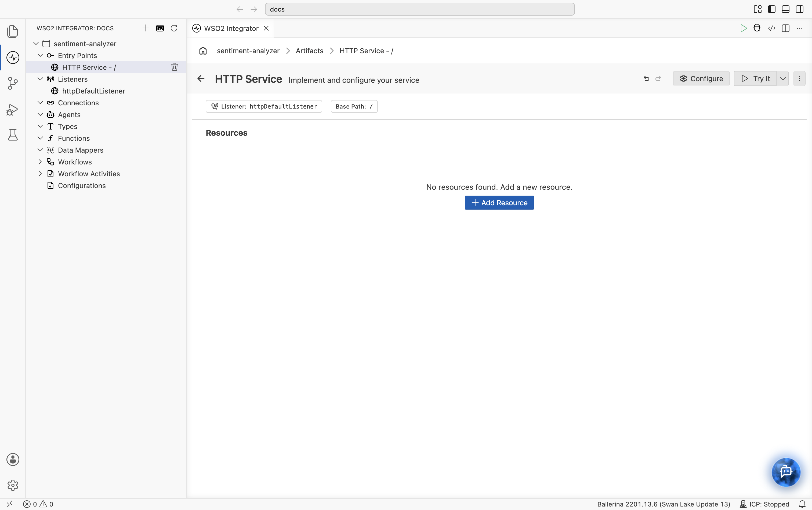Image resolution: width=812 pixels, height=510 pixels.
Task: Open the editor tab's more actions ellipsis
Action: tap(800, 28)
